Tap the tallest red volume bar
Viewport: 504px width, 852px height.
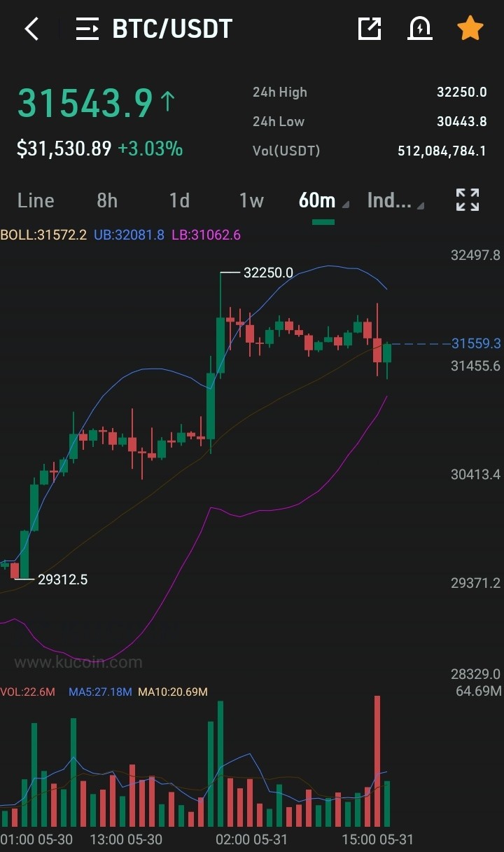pos(377,761)
